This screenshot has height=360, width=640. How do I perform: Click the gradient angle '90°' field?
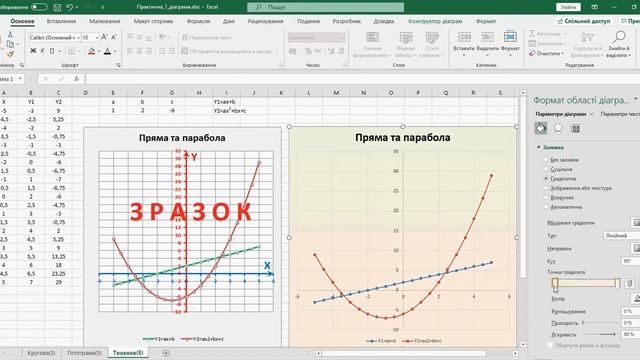[630, 261]
